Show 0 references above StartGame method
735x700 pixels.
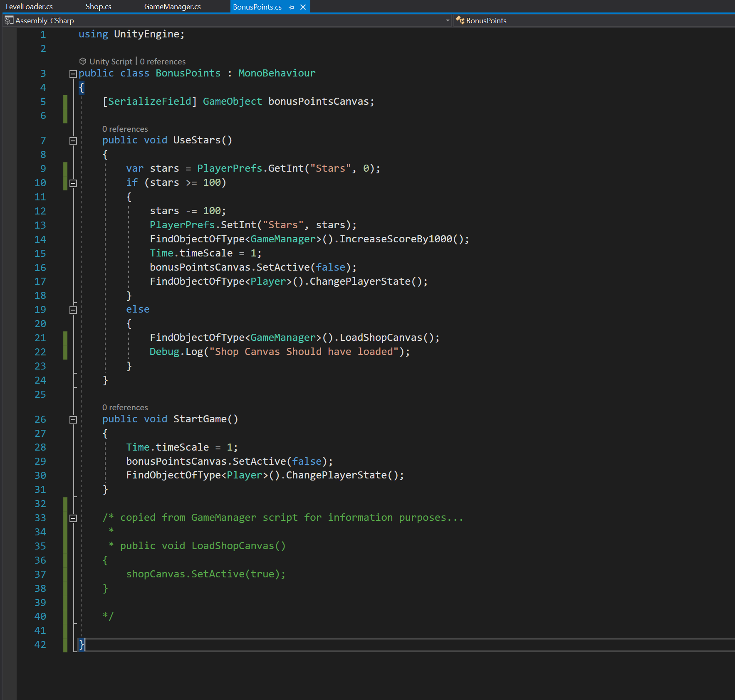pos(125,407)
